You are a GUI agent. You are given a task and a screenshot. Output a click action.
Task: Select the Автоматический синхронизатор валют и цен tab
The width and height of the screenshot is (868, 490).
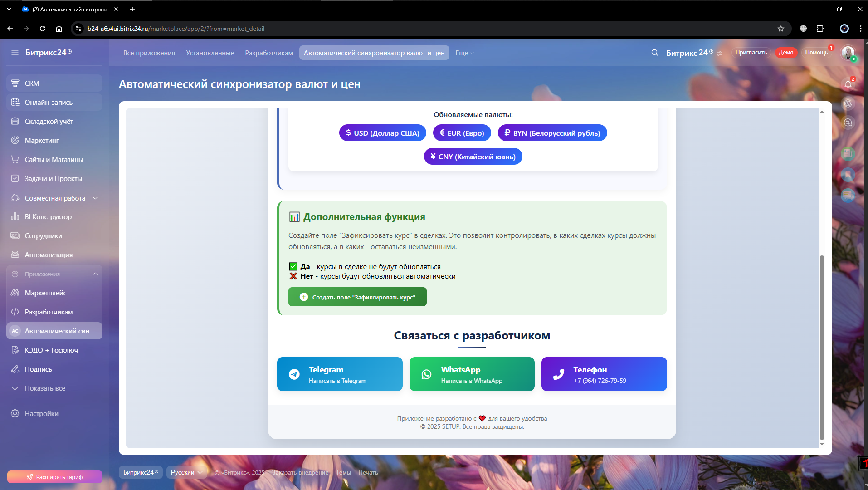pos(374,53)
